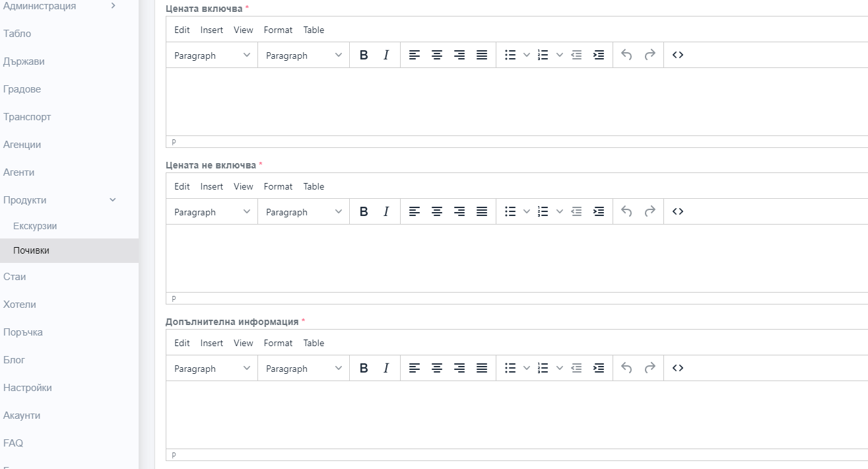Decrease indent in Цената не включва editor
The height and width of the screenshot is (469, 868).
click(x=576, y=212)
